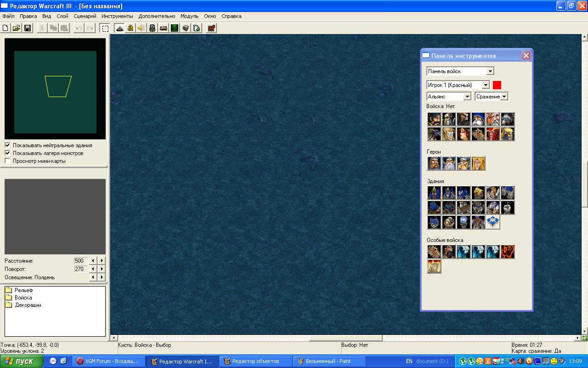Viewport: 588px width, 368px height.
Task: Choose the helmeted Mountain King hero
Action: click(x=464, y=163)
